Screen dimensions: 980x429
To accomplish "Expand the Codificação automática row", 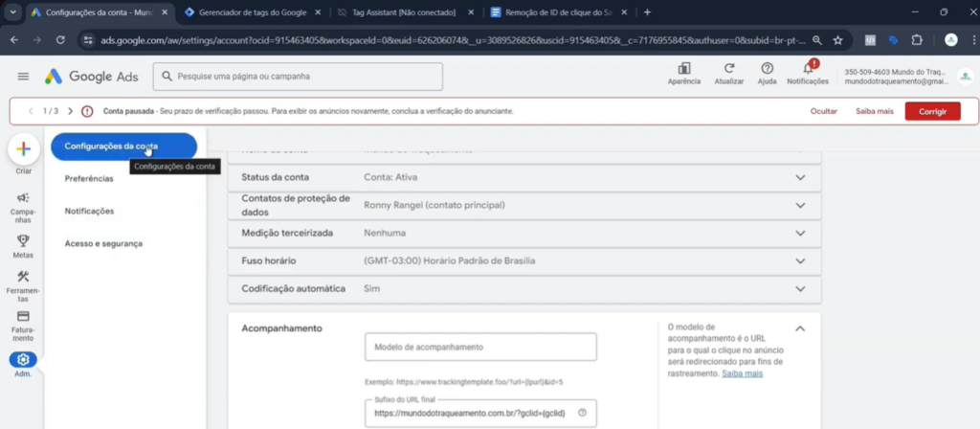I will pos(800,288).
